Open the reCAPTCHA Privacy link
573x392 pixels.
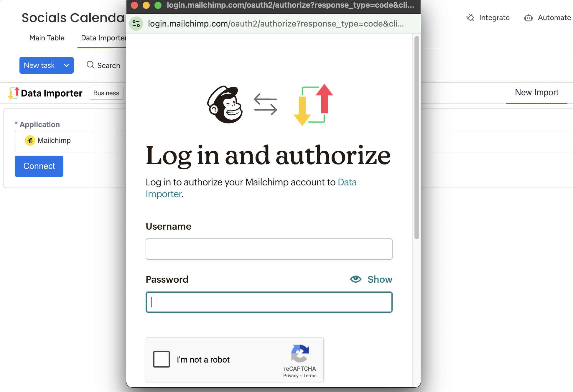(x=291, y=376)
